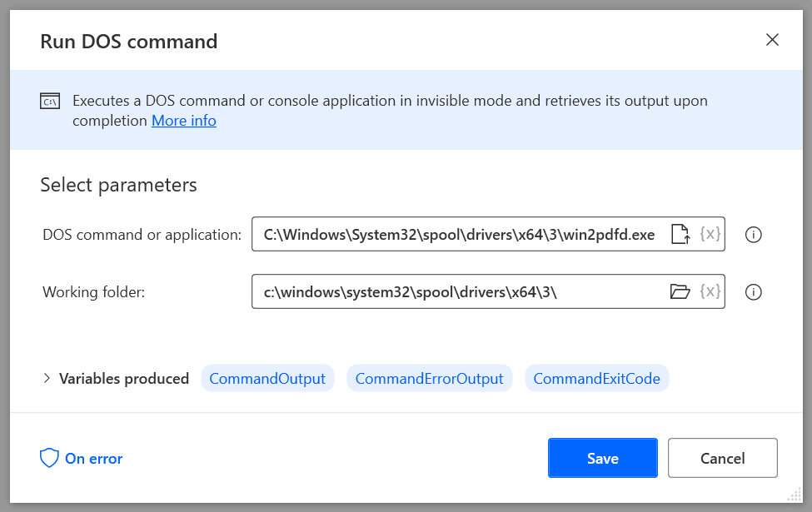Select the CommandErrorOutput variable
This screenshot has width=812, height=512.
430,378
